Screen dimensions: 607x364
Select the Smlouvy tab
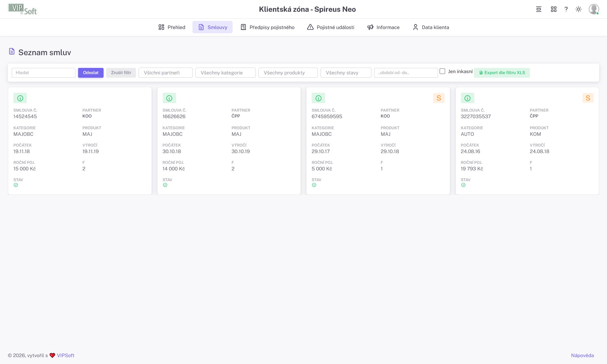point(212,27)
